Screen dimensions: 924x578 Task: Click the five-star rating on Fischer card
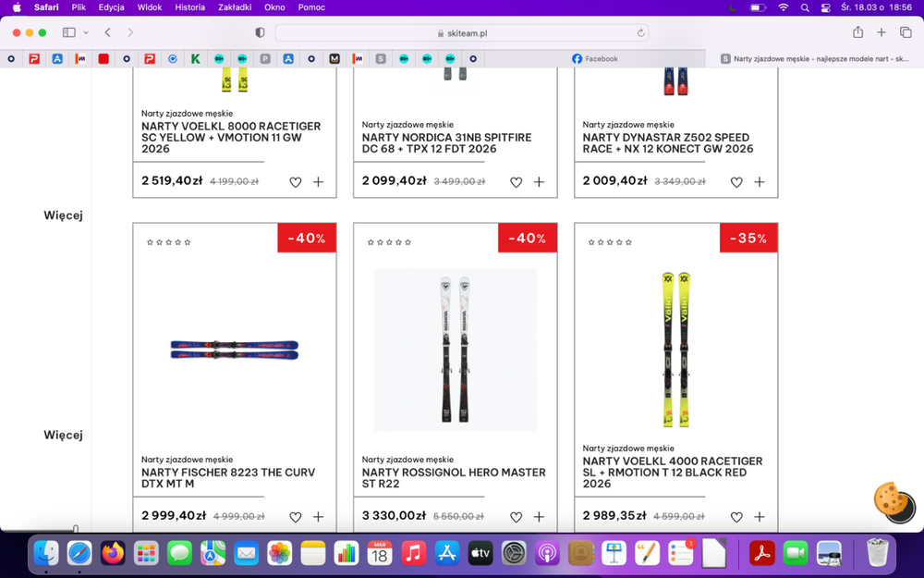(x=168, y=242)
